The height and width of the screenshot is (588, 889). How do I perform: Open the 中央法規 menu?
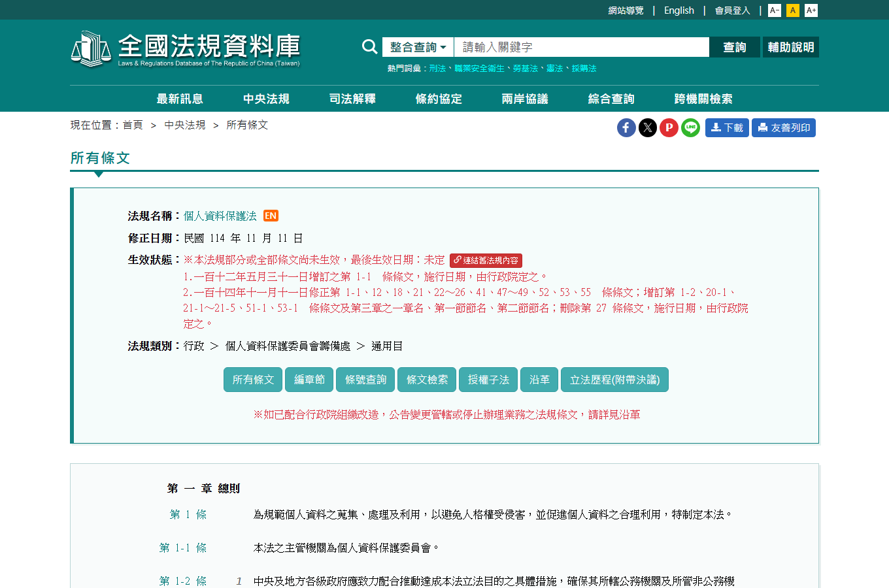pyautogui.click(x=266, y=99)
